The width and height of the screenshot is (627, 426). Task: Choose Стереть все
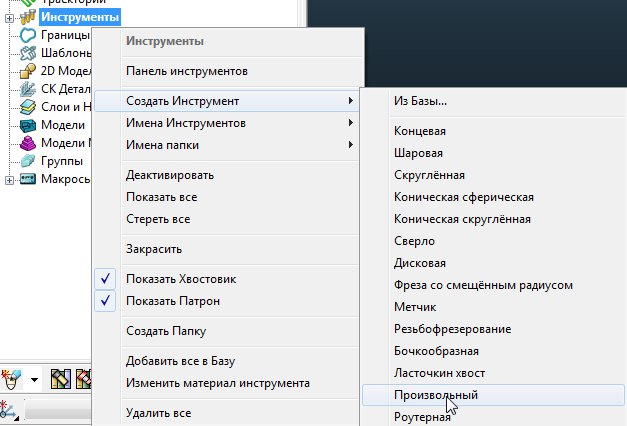point(226,219)
